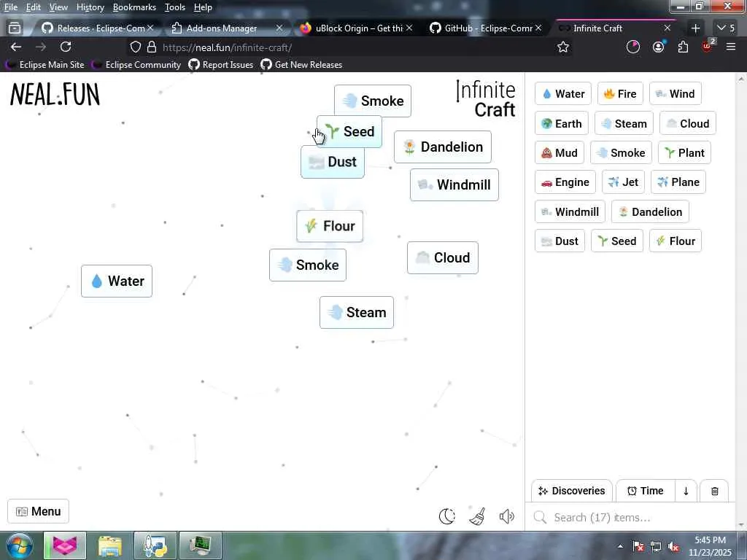Open the Bookmarks menu

134,7
